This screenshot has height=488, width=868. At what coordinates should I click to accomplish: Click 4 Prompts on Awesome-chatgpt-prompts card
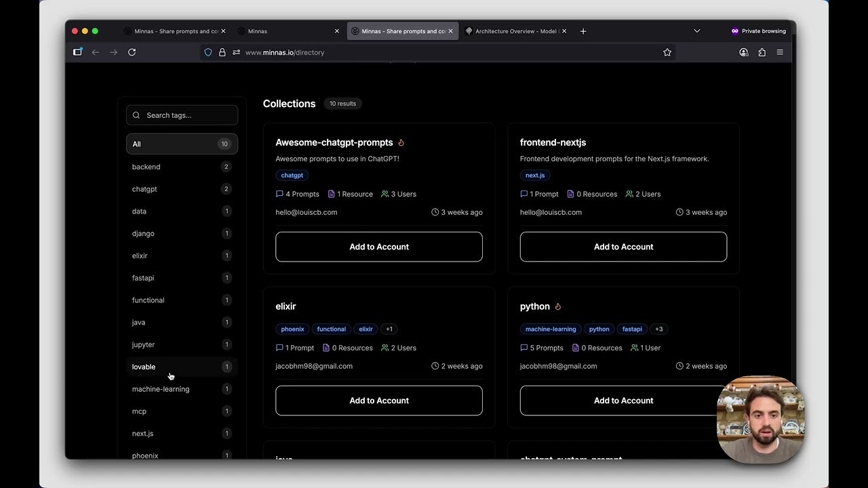pyautogui.click(x=297, y=194)
